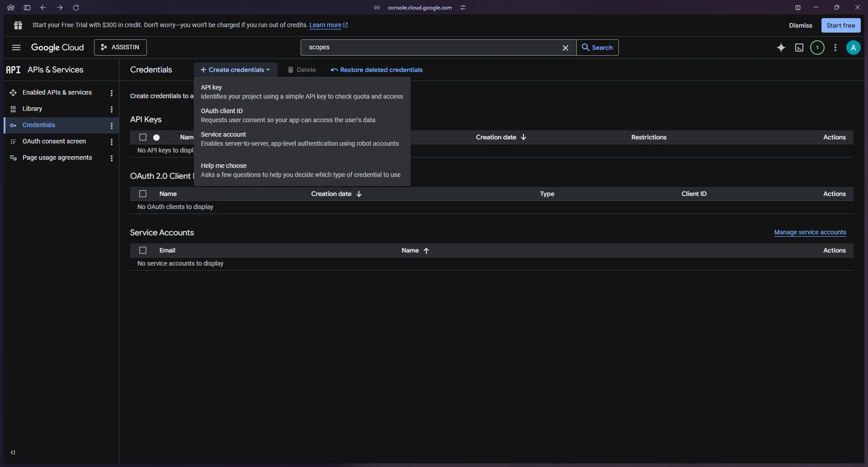Open more options for Library item
This screenshot has width=868, height=467.
coord(112,109)
